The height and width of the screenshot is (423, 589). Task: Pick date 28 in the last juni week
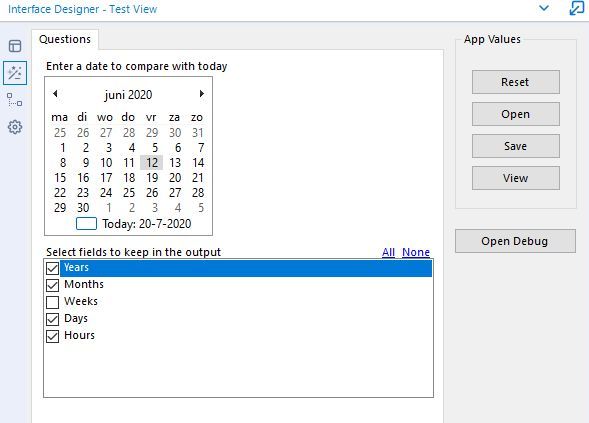[x=198, y=193]
